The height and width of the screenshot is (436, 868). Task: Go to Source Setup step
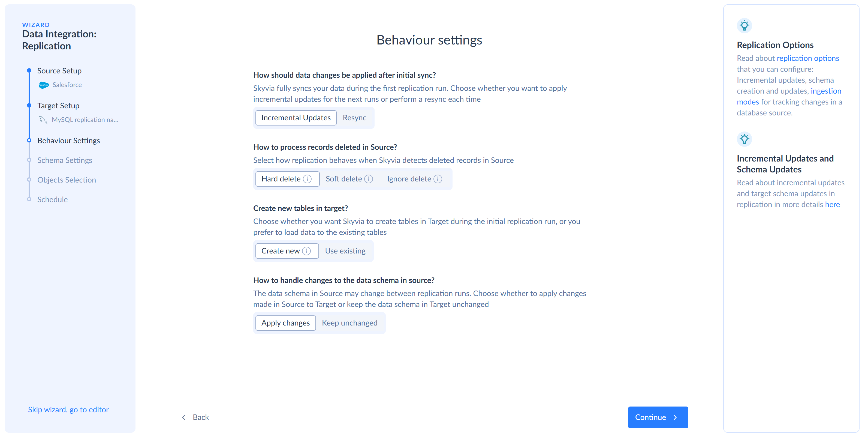tap(59, 71)
